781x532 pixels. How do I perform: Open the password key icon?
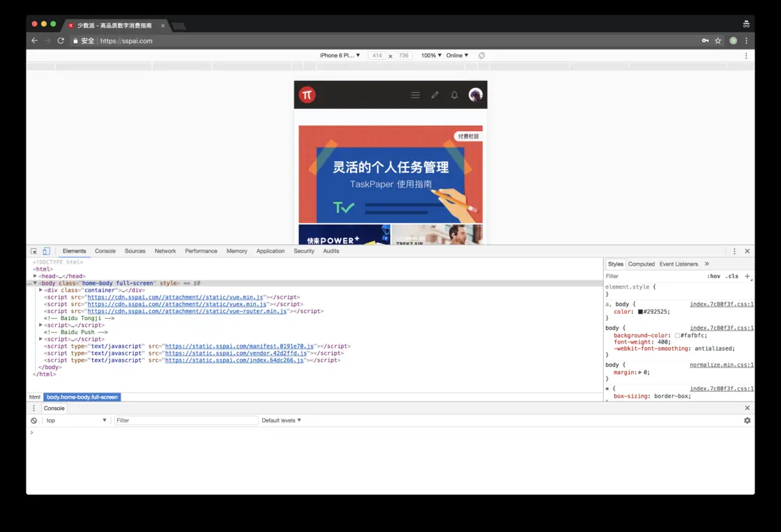705,41
